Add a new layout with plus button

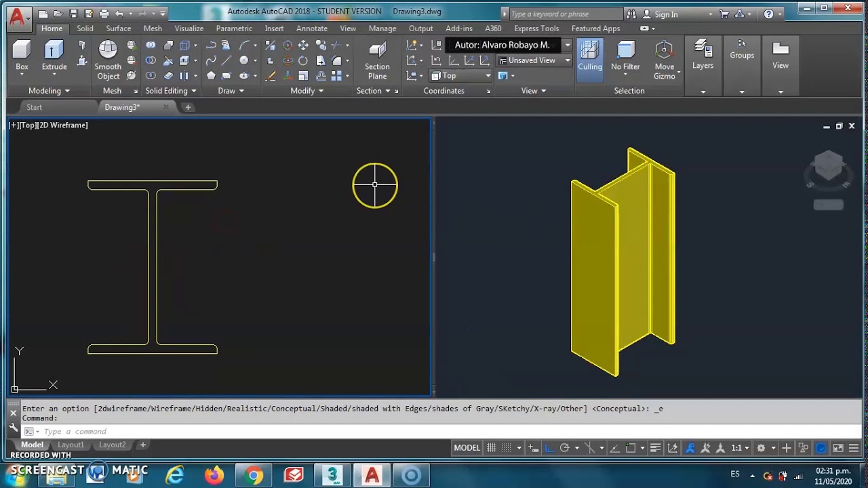point(143,445)
